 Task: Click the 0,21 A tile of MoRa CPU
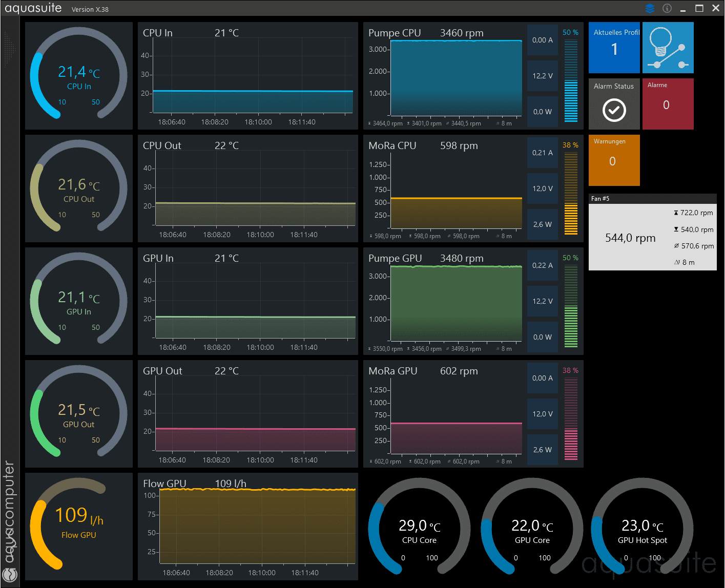pos(543,153)
